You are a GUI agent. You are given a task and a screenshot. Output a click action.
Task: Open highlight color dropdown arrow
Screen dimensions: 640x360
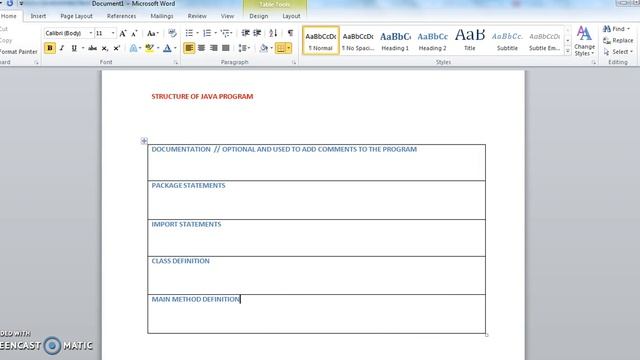pyautogui.click(x=158, y=48)
